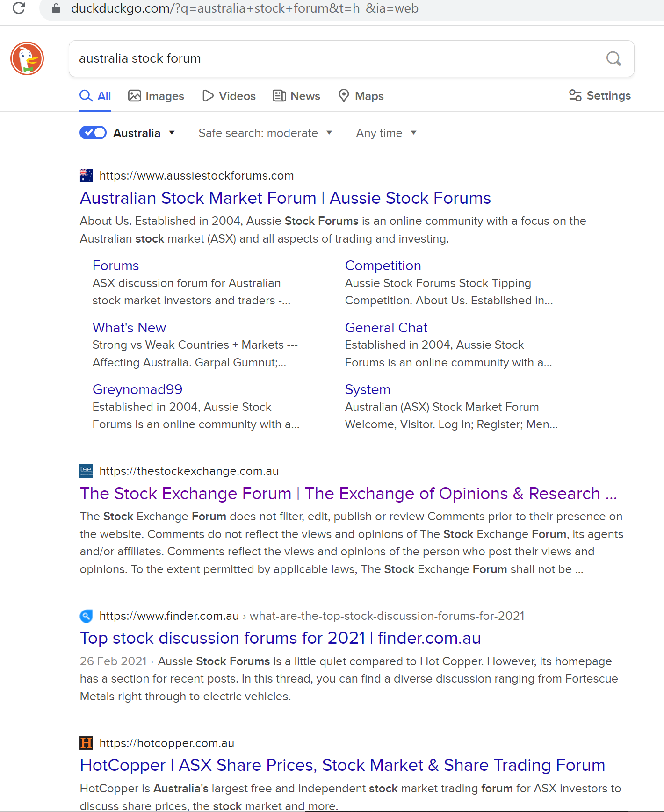664x812 pixels.
Task: Click the Settings sliders icon
Action: [575, 95]
